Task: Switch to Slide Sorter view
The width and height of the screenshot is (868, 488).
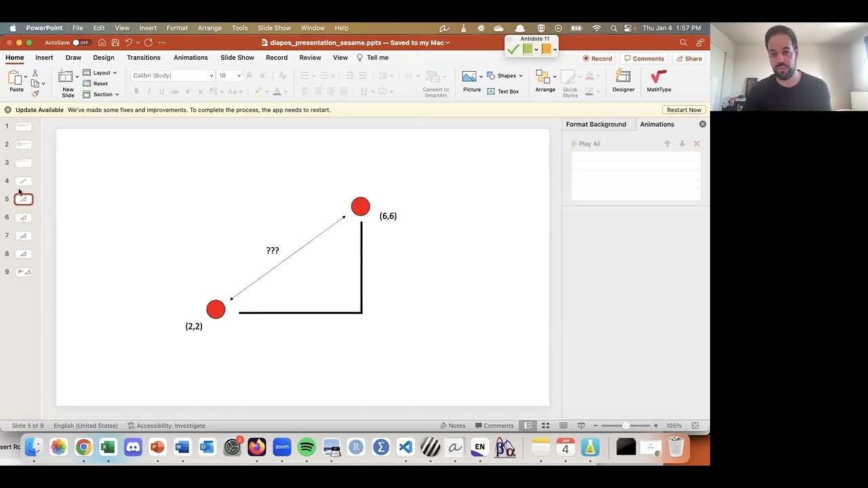Action: coord(545,426)
